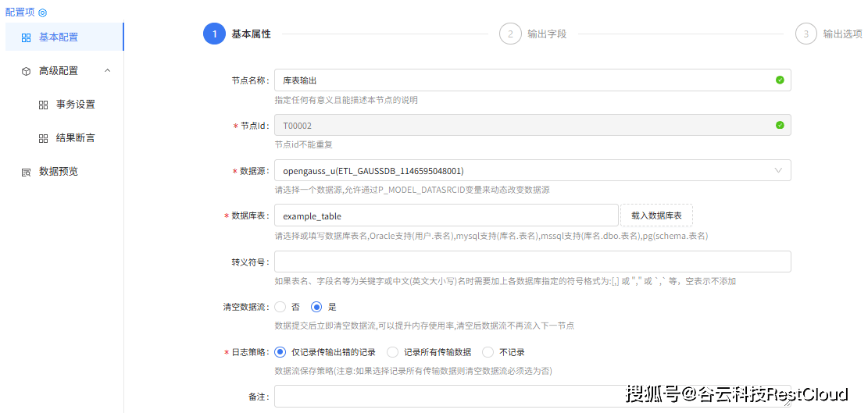Choose 记录所有传输数据 log strategy
The height and width of the screenshot is (413, 868).
coord(393,352)
